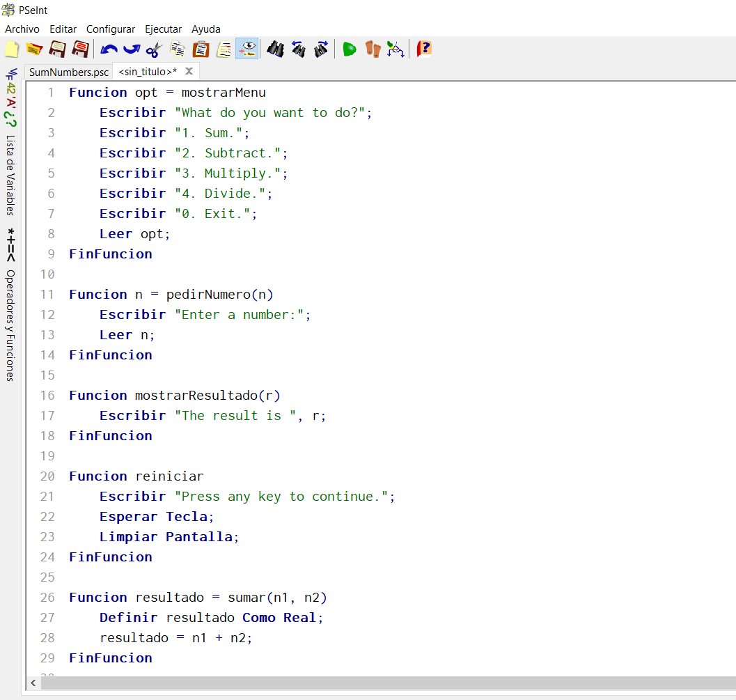Click the expression resultado = n1 + n2;

tap(176, 637)
